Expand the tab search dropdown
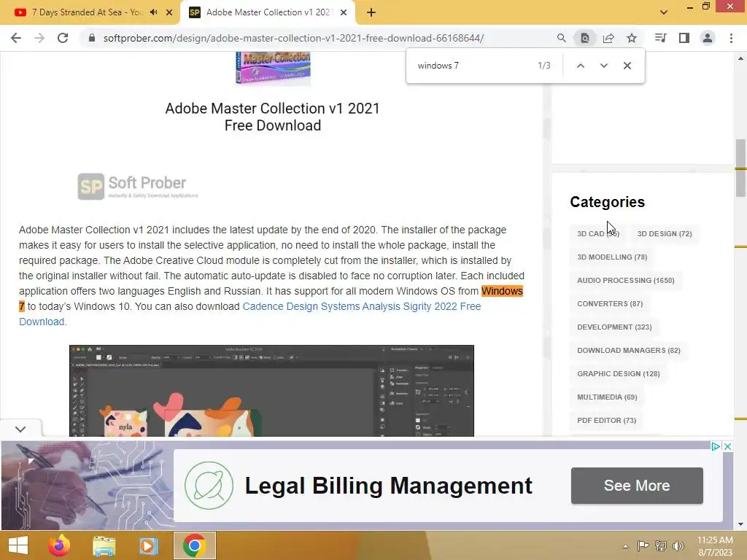This screenshot has height=560, width=747. pyautogui.click(x=664, y=12)
